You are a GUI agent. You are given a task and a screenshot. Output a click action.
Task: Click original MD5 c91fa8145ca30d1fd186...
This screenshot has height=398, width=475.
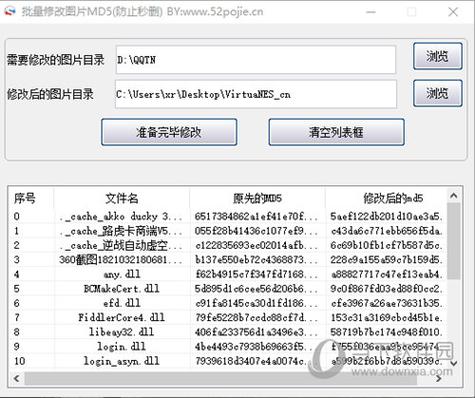(256, 303)
